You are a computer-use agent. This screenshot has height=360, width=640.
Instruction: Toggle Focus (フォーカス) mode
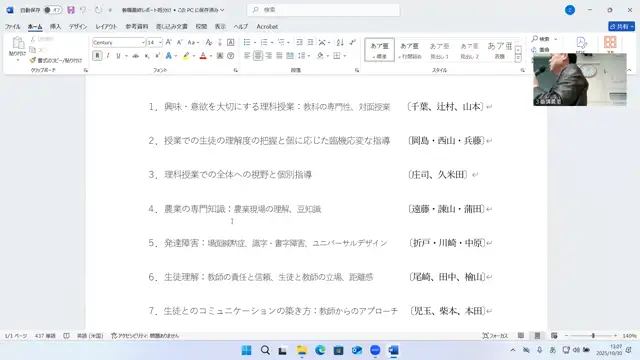pos(495,336)
